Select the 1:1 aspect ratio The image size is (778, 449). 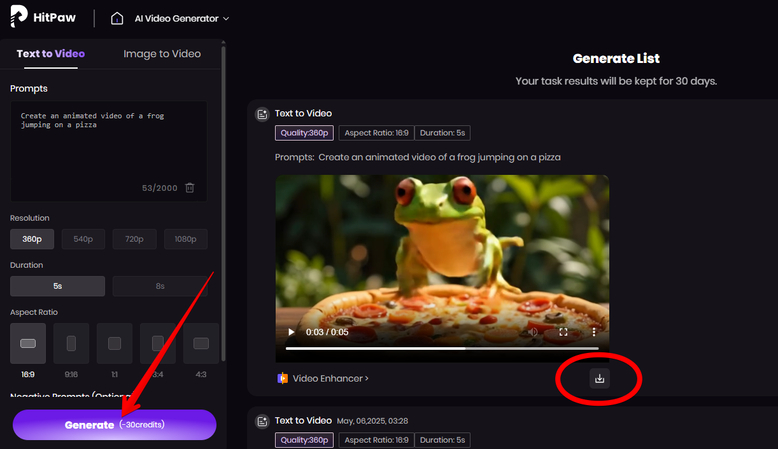pyautogui.click(x=114, y=343)
